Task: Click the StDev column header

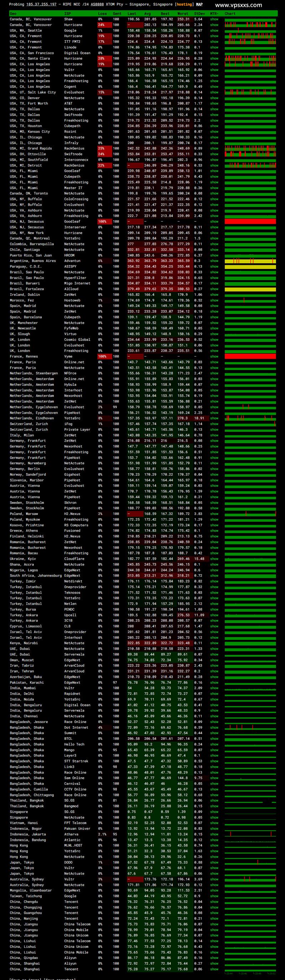Action: (x=199, y=14)
